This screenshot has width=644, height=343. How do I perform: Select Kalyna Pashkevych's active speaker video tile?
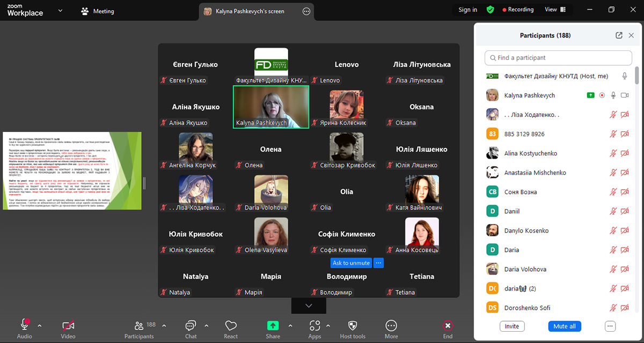pos(271,107)
